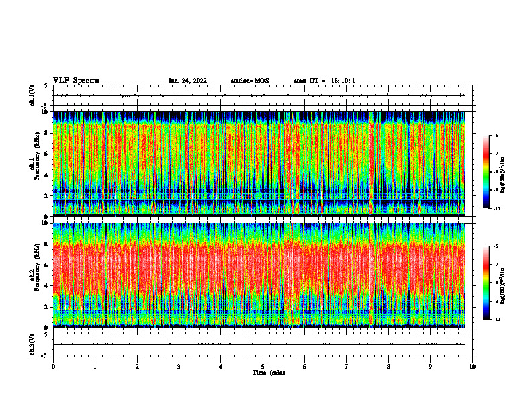
Task: Click time axis tick label "0"
Action: 53,367
